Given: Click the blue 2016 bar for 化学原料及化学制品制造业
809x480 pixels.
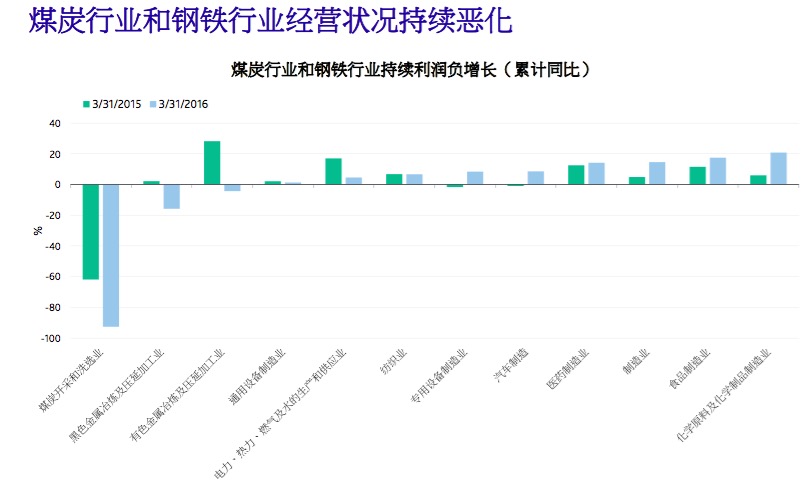Looking at the screenshot, I should coord(778,169).
